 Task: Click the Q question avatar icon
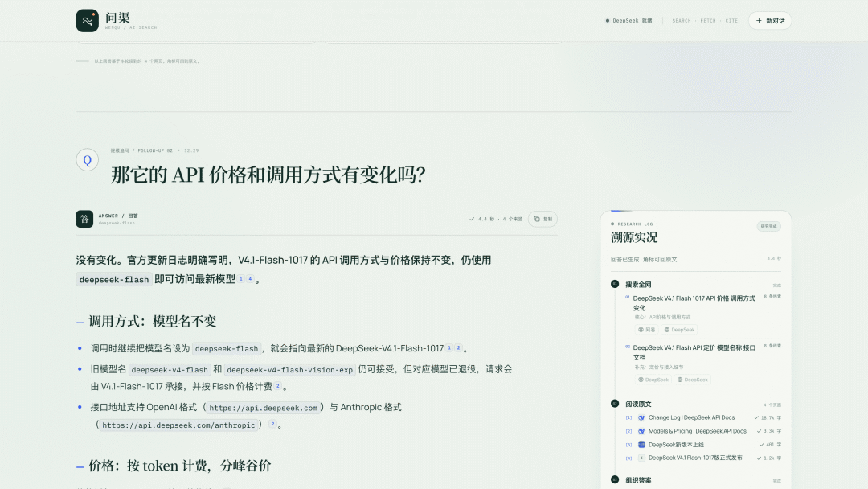[87, 160]
